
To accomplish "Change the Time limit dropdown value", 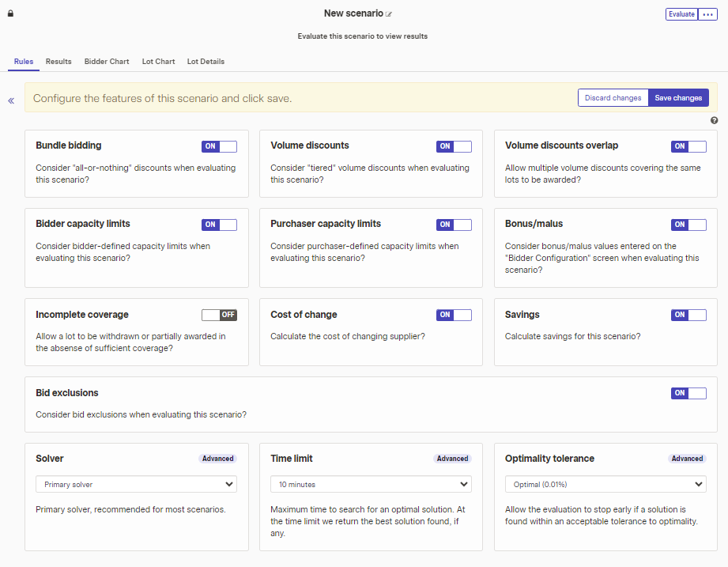I will click(370, 484).
